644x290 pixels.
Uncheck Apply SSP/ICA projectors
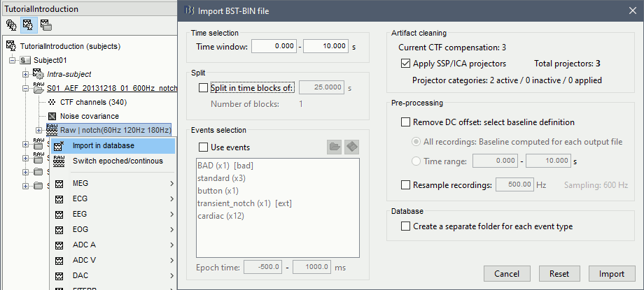click(407, 64)
